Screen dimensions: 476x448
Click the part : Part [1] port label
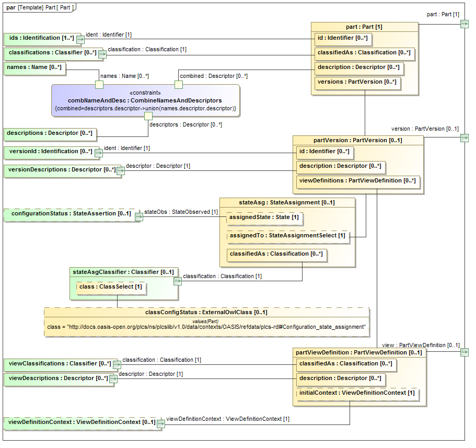point(443,15)
